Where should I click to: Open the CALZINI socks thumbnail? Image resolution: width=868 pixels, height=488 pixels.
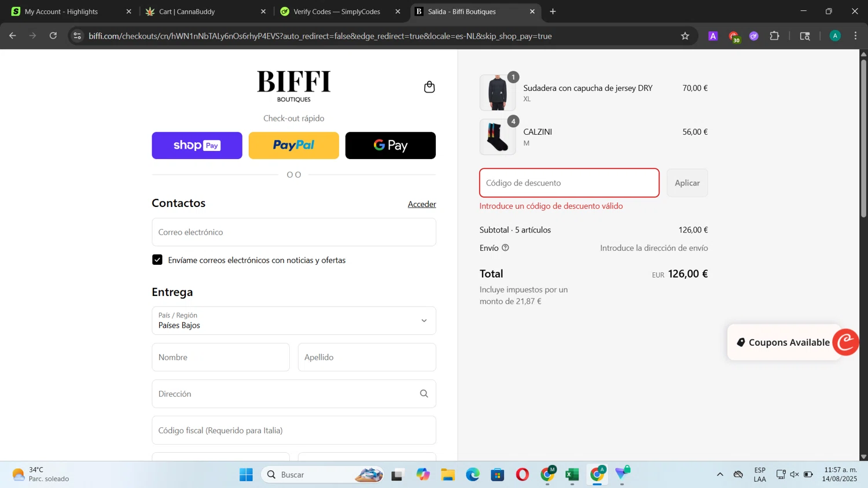pyautogui.click(x=498, y=136)
